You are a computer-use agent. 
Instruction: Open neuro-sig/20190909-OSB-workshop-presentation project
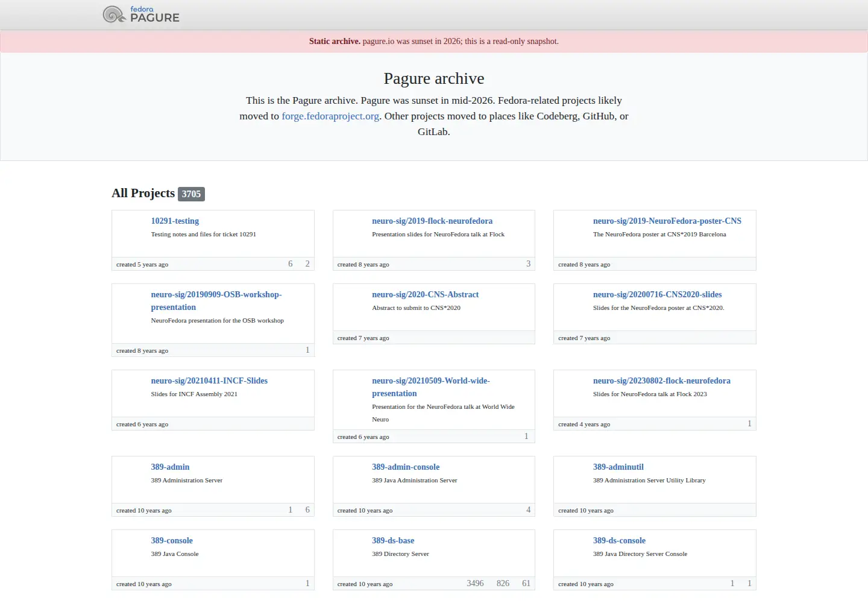216,301
